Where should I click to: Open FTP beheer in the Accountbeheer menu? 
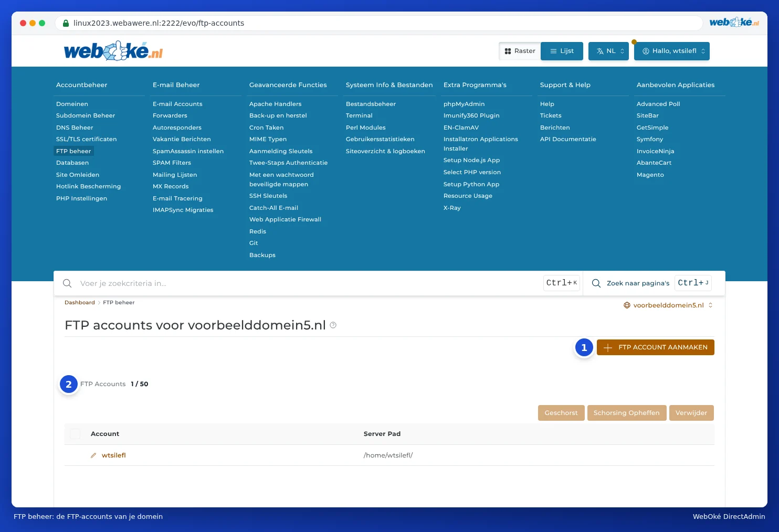[x=73, y=151]
